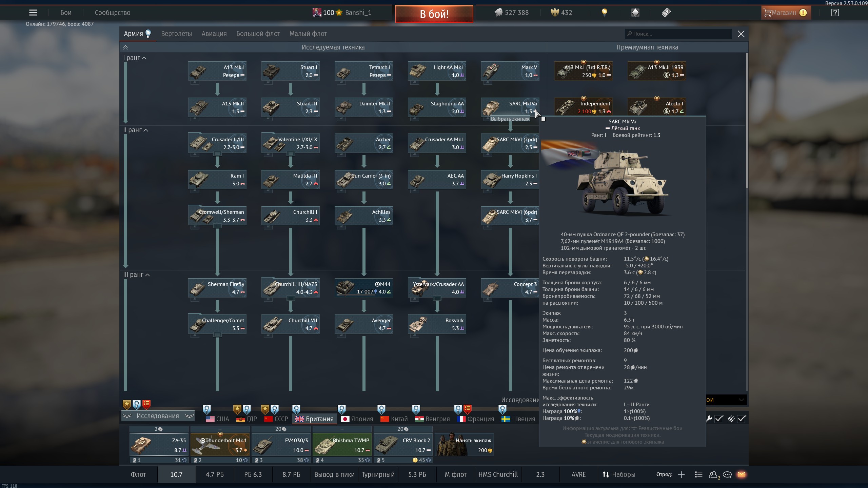
Task: Open the chat speech bubble icon
Action: (x=727, y=474)
